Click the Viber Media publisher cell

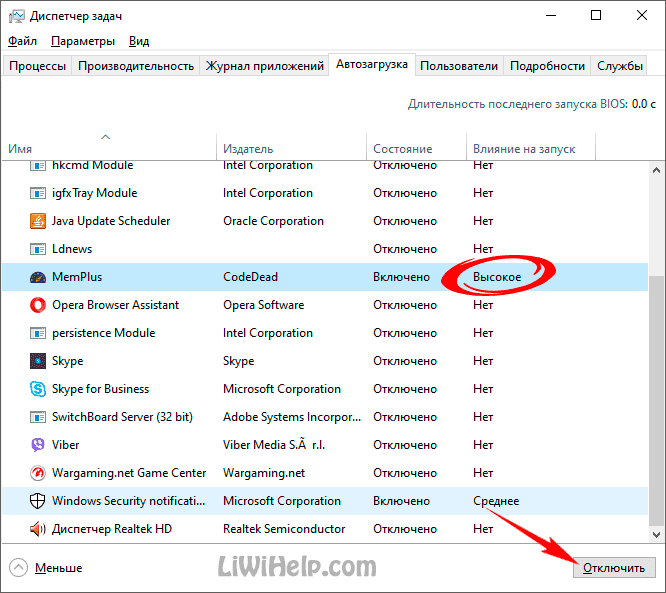tap(274, 445)
